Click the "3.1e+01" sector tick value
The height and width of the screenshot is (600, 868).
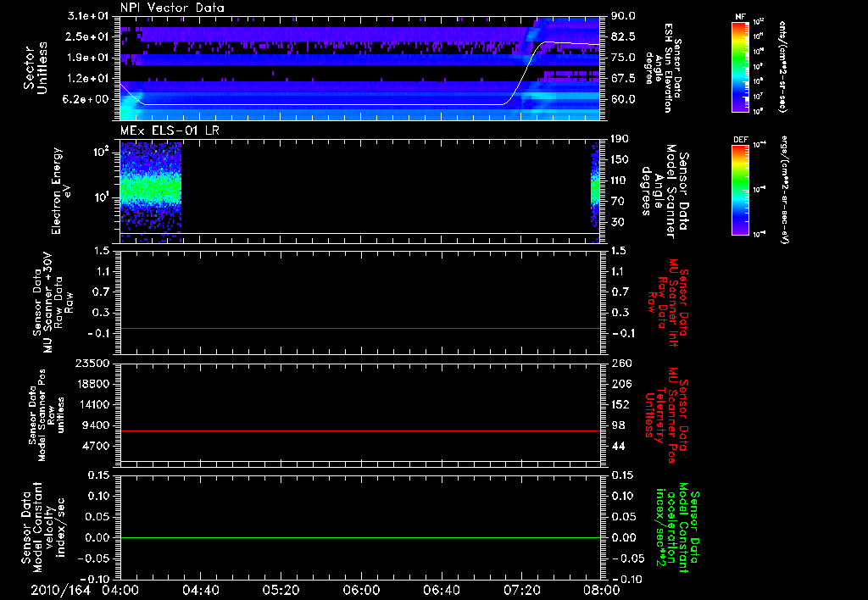(87, 15)
